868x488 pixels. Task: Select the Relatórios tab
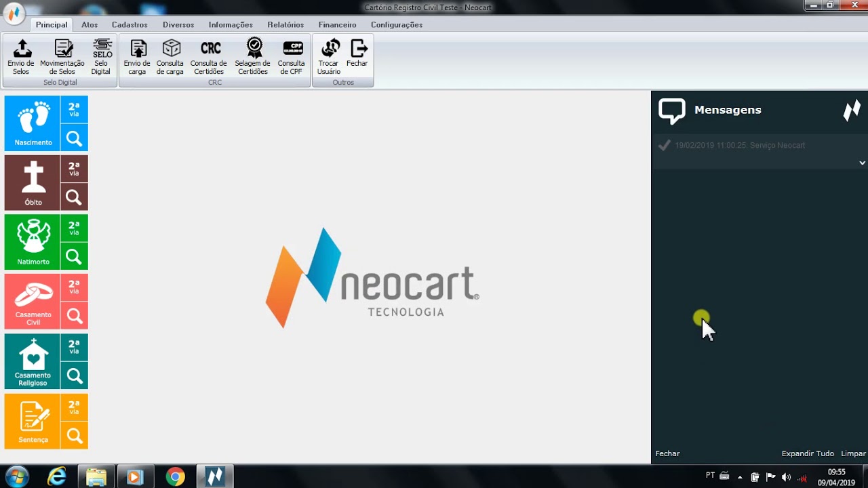click(285, 24)
